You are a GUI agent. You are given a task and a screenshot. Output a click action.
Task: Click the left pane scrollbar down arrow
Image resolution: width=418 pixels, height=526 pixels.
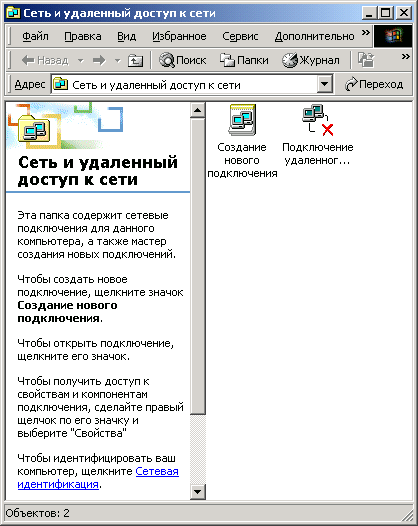click(x=198, y=492)
